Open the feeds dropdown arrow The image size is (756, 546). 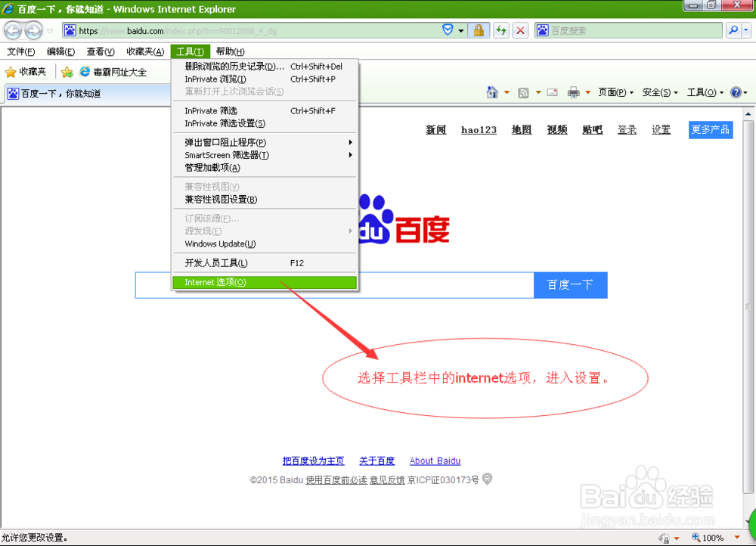(538, 92)
